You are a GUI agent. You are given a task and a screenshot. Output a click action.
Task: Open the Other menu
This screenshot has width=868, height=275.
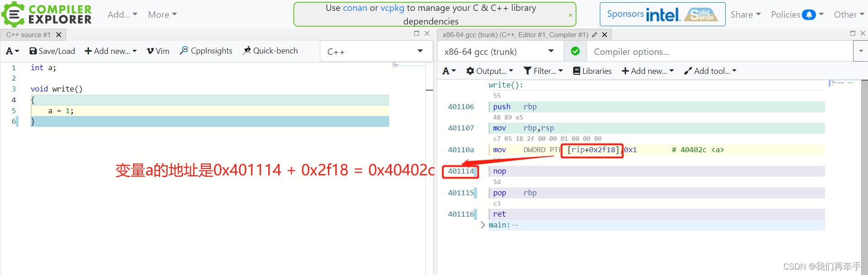point(849,14)
